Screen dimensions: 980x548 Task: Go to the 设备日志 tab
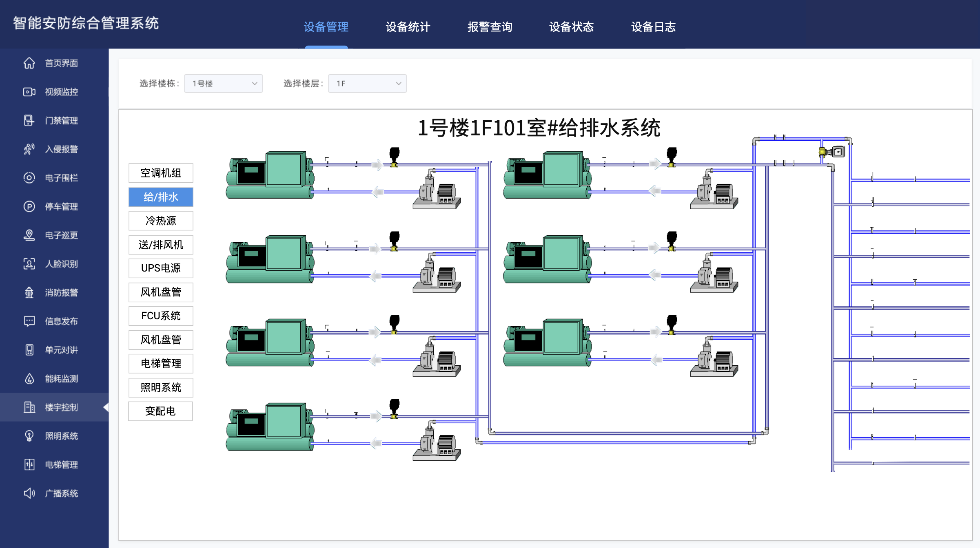653,27
